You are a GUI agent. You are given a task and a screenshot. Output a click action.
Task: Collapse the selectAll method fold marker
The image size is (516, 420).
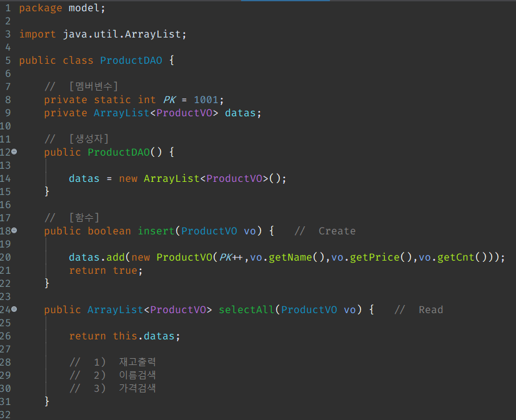pos(14,309)
